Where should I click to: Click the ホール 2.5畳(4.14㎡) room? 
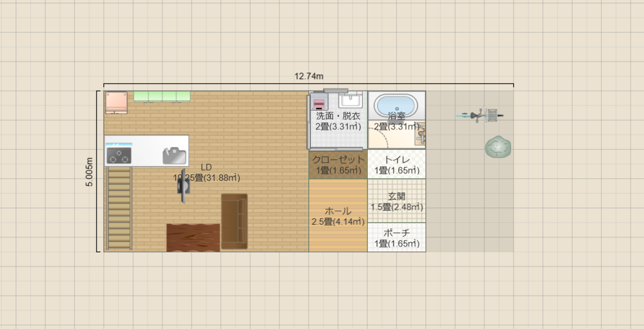(338, 215)
